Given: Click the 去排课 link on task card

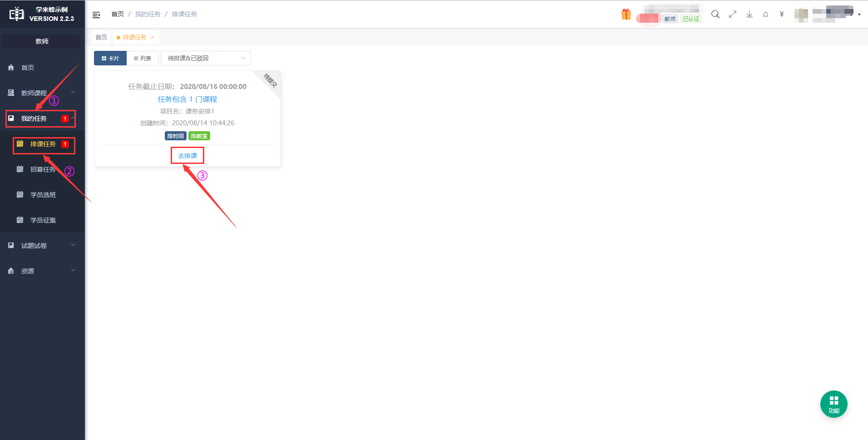Looking at the screenshot, I should pyautogui.click(x=187, y=156).
